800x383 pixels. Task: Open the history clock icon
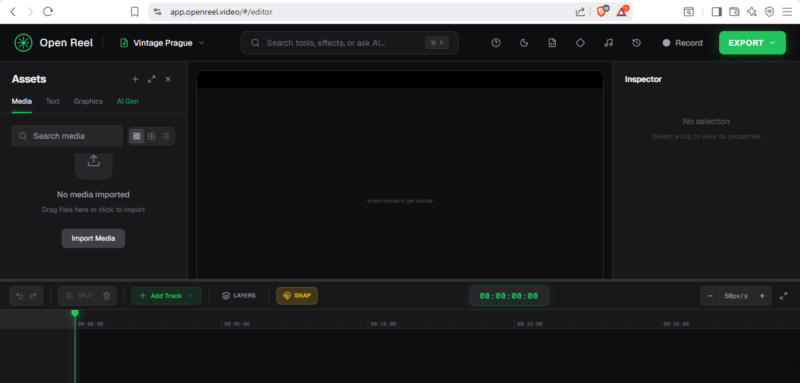click(636, 43)
